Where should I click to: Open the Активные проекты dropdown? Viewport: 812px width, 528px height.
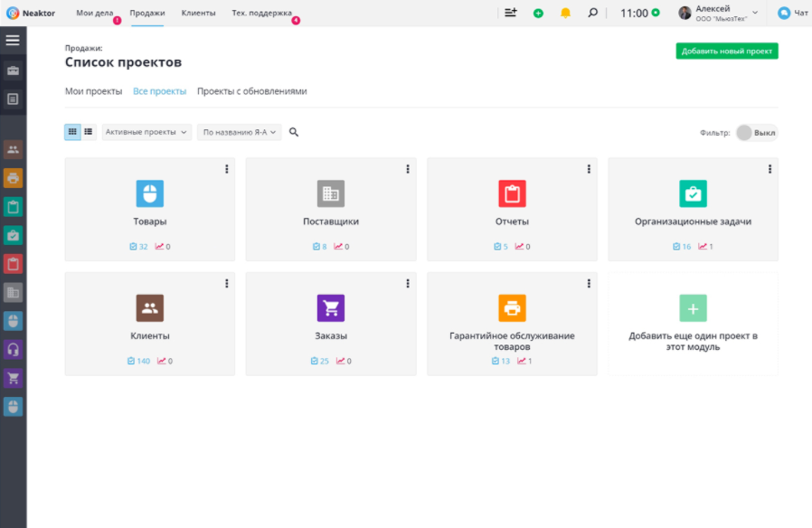tap(146, 132)
